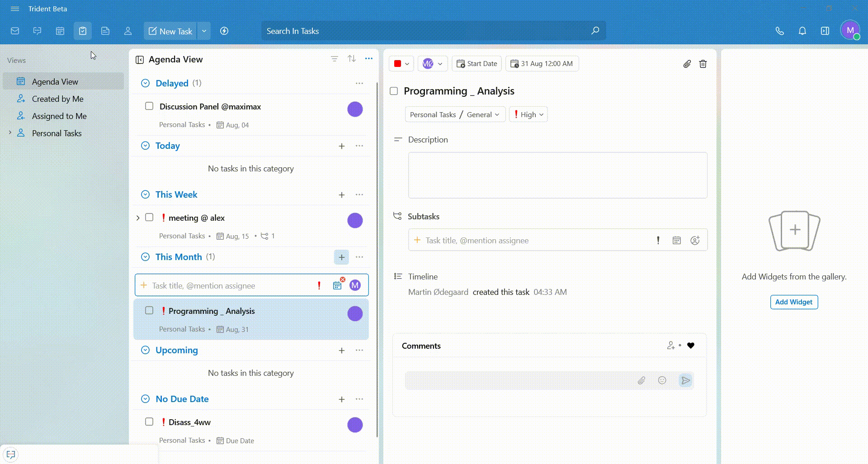868x464 pixels.
Task: Open the Mail module icon
Action: pos(15,31)
